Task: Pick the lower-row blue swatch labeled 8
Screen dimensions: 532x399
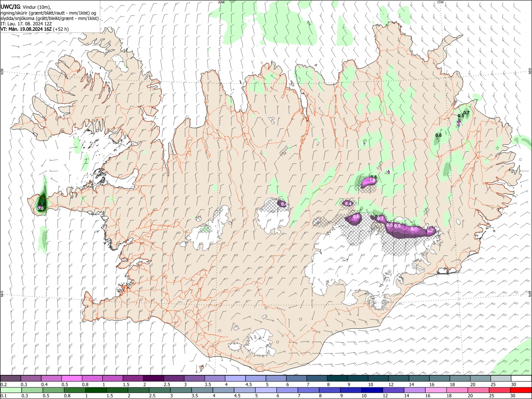Action: tap(330, 390)
